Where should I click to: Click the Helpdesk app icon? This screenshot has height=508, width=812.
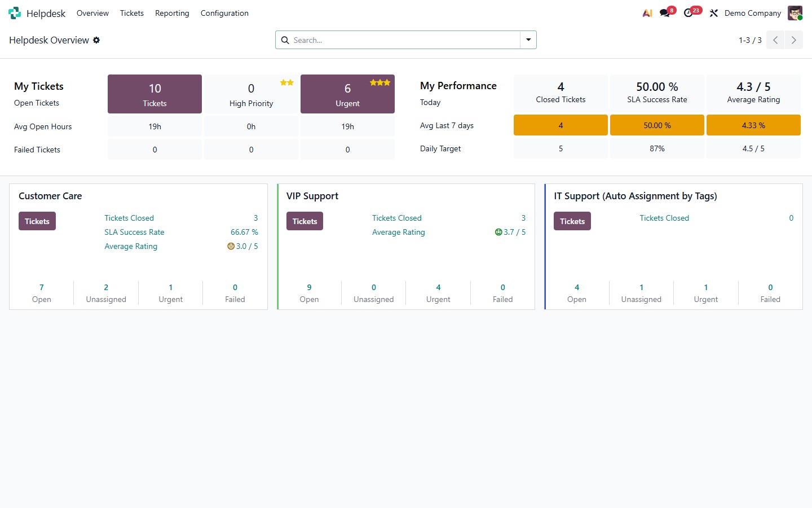tap(14, 12)
